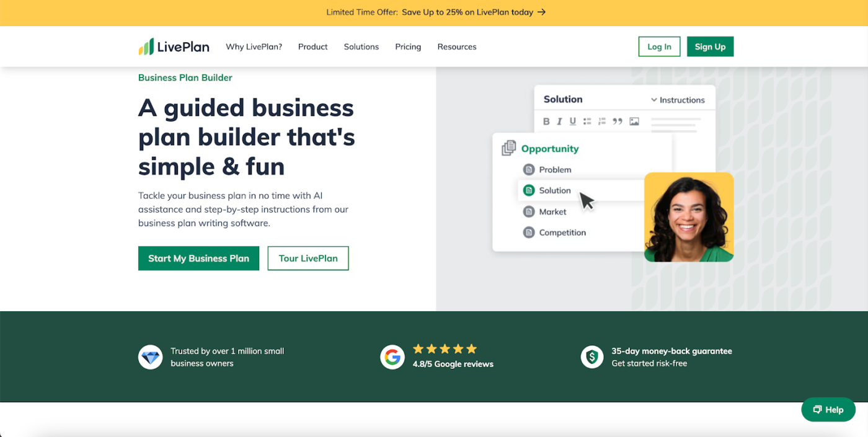Select the Market item in Opportunity list

click(x=552, y=211)
